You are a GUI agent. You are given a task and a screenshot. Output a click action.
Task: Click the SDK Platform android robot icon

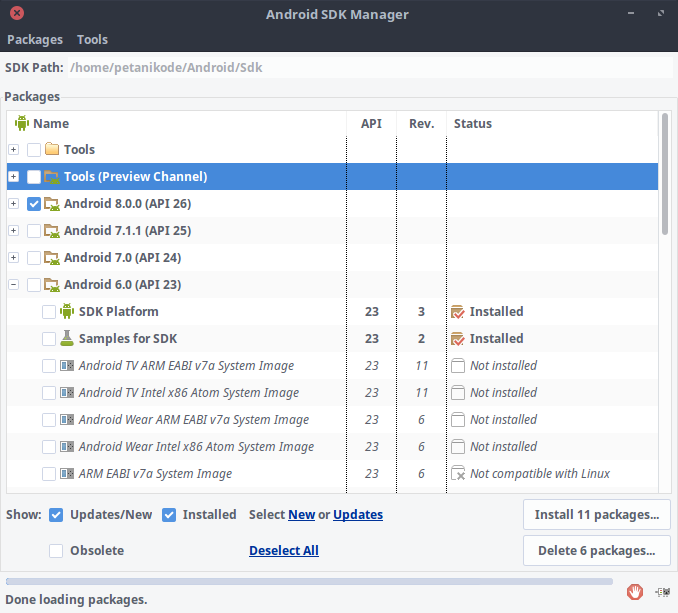pos(67,311)
